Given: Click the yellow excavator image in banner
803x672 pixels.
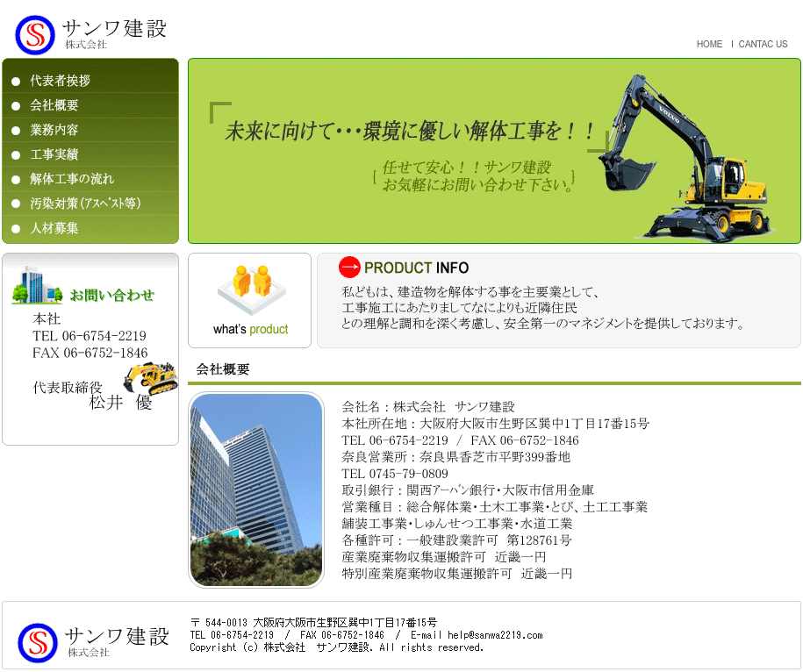Looking at the screenshot, I should (x=690, y=156).
